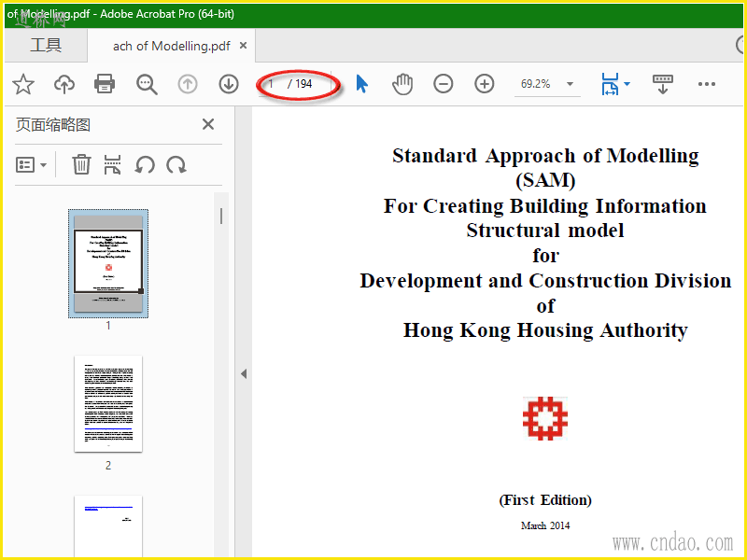
Task: Click the thumbnail label "1"
Action: pyautogui.click(x=108, y=326)
